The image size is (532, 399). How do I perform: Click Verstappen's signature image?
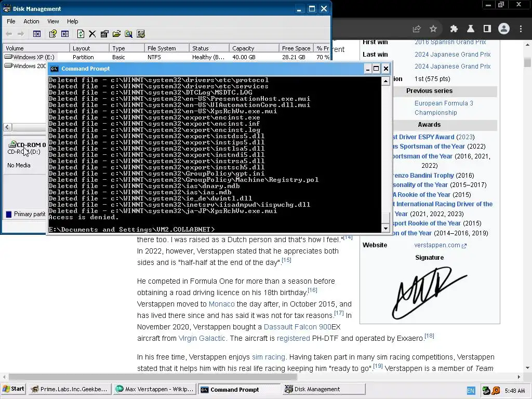[x=430, y=292]
